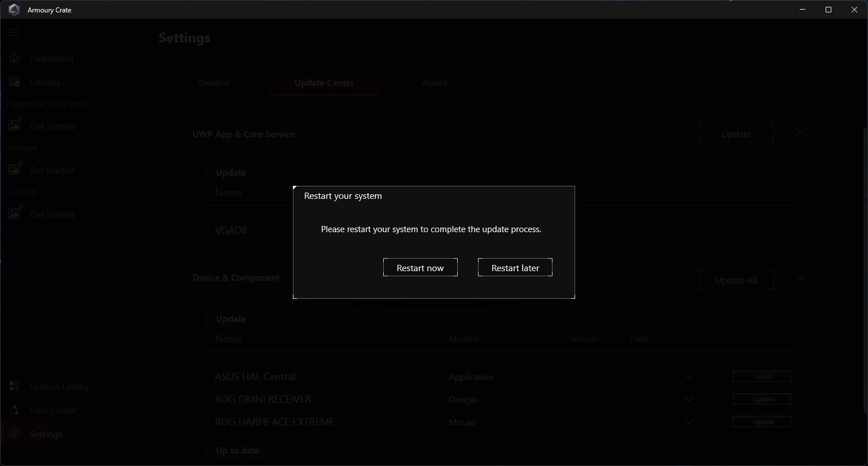Click the UWP App Update button
This screenshot has width=868, height=466.
tap(736, 134)
